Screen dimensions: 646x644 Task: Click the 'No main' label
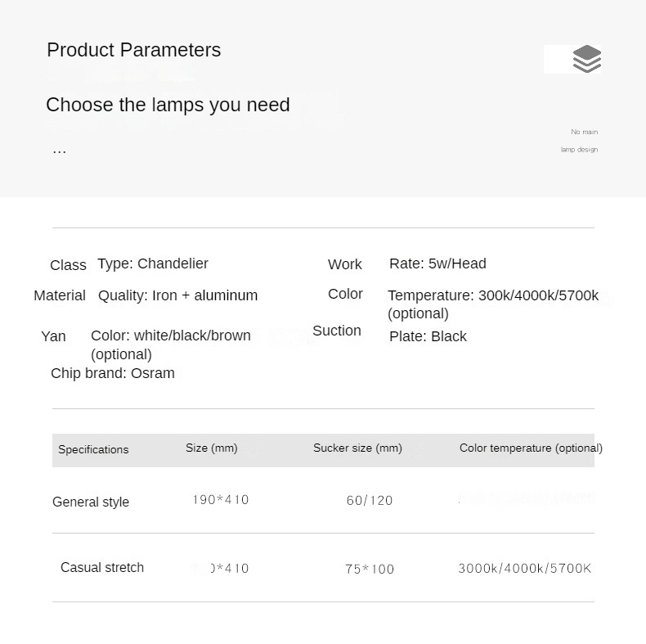[584, 132]
